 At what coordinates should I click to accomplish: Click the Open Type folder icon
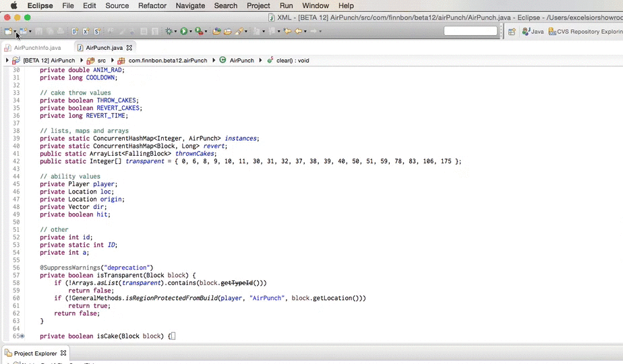coord(216,31)
